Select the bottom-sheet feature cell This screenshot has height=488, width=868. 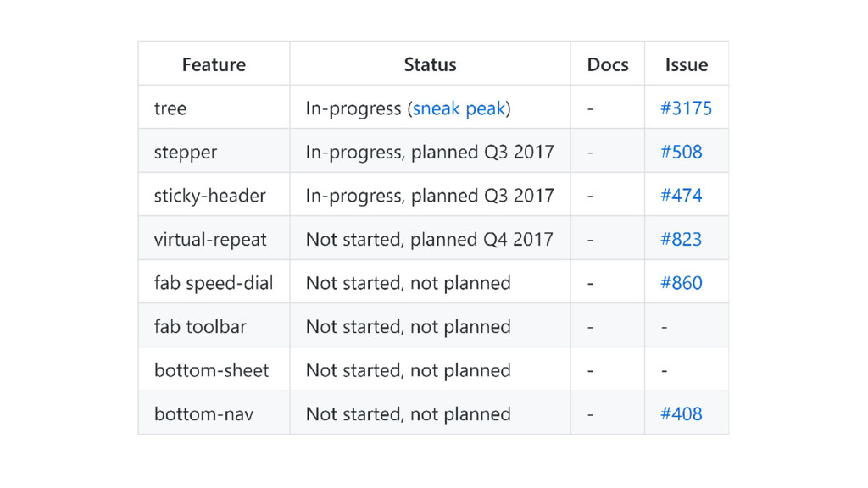[211, 371]
